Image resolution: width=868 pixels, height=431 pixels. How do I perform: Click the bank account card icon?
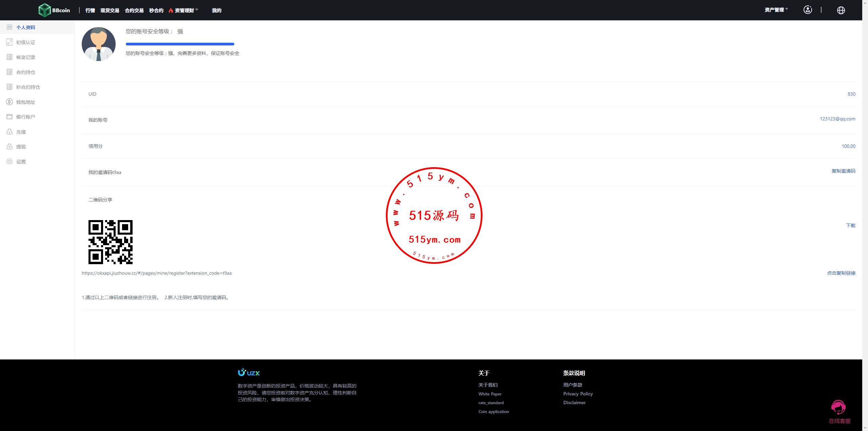pyautogui.click(x=9, y=117)
